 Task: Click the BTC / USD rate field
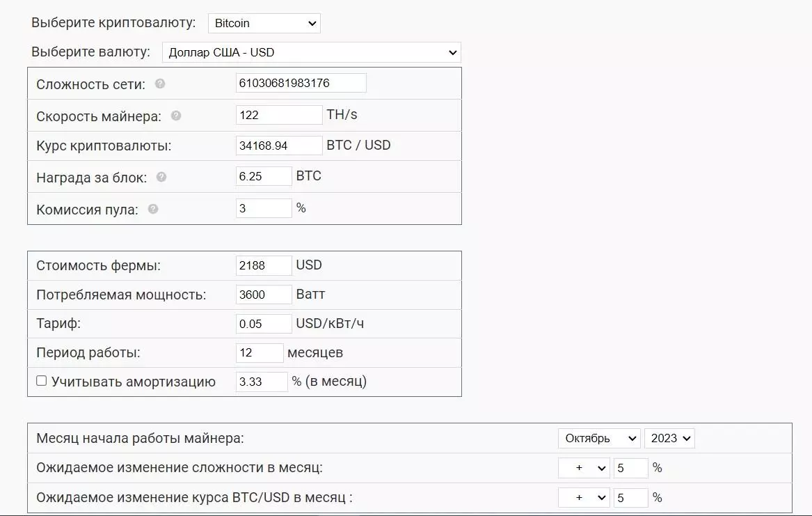pyautogui.click(x=278, y=146)
